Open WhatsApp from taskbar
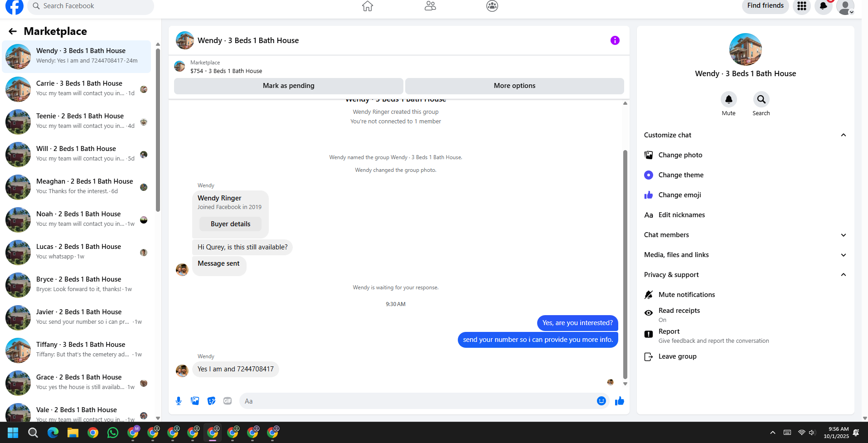Image resolution: width=868 pixels, height=443 pixels. [113, 433]
